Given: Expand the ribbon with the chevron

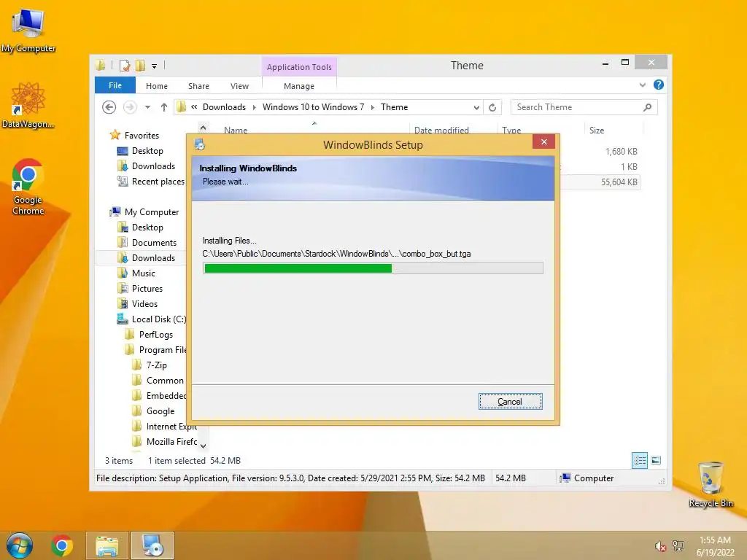Looking at the screenshot, I should 642,85.
